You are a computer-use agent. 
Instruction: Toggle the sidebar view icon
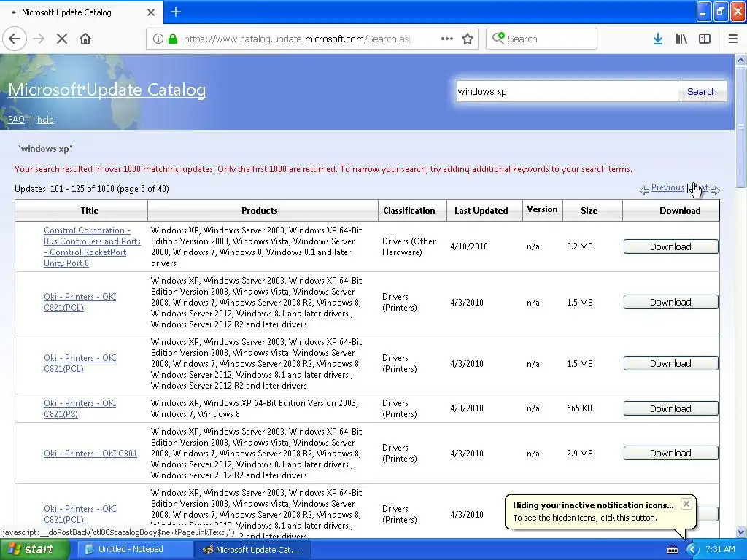705,39
